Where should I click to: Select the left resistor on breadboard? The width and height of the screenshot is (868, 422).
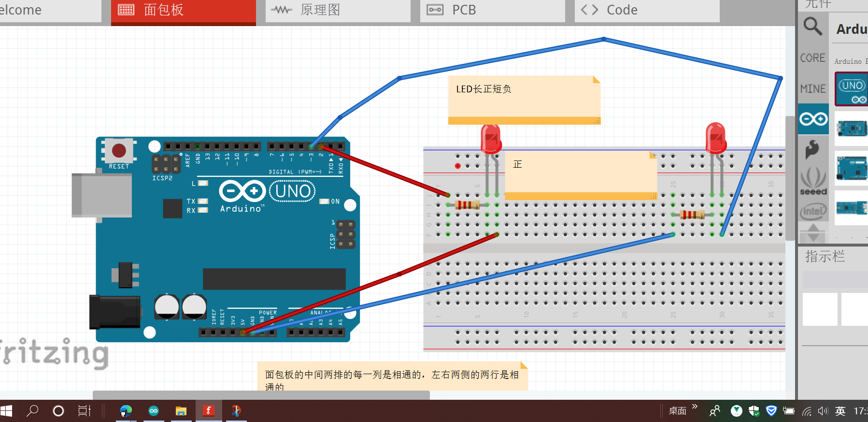(x=467, y=205)
